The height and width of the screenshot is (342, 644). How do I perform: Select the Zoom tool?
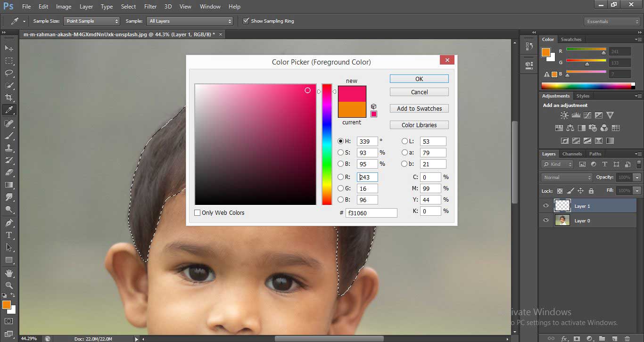pyautogui.click(x=9, y=285)
